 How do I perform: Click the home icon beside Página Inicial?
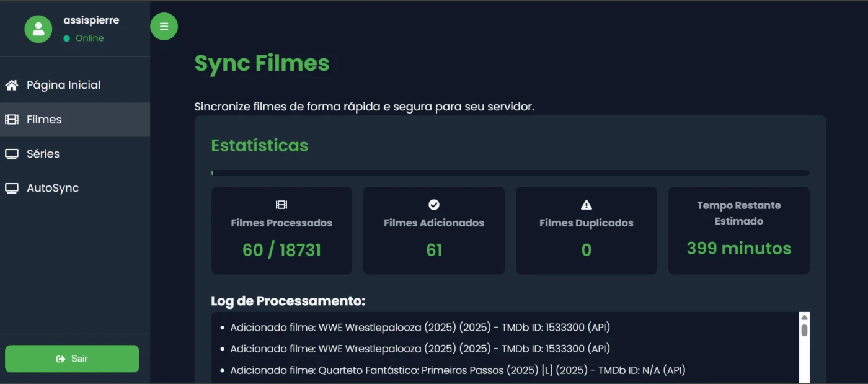(12, 85)
